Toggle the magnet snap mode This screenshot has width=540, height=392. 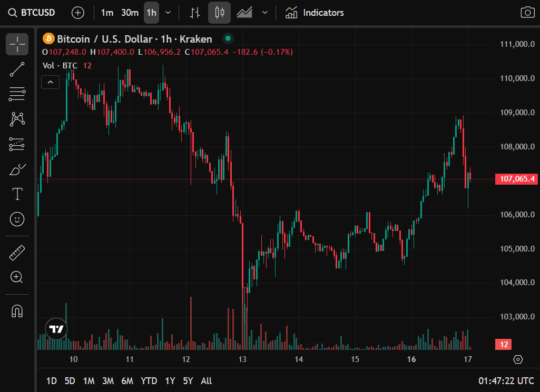tap(17, 311)
